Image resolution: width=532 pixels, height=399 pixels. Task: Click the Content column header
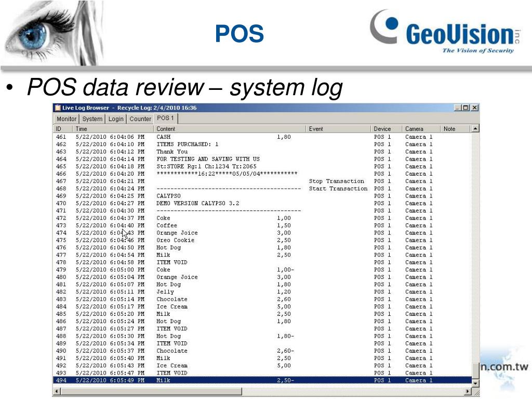pos(230,129)
